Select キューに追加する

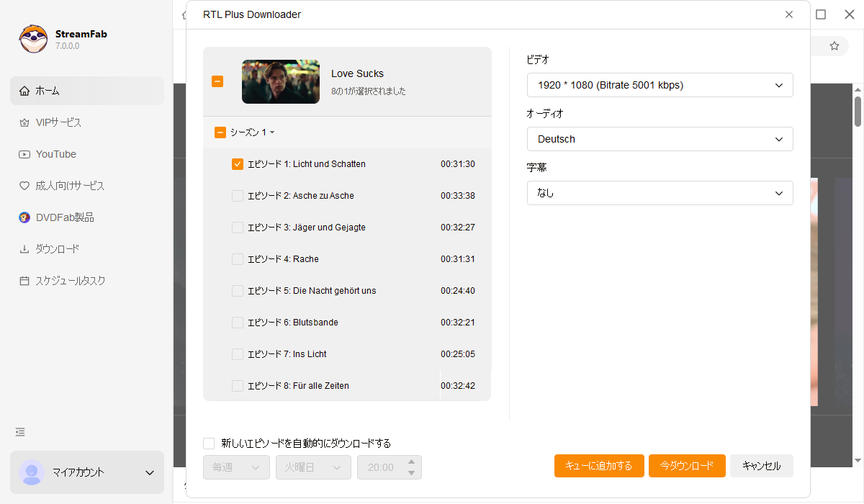[599, 466]
